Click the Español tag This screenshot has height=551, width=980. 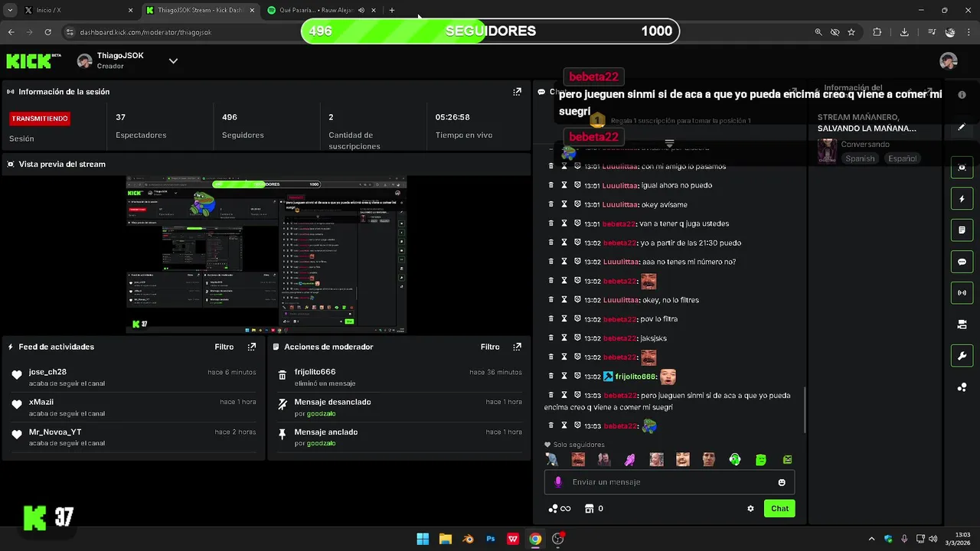click(x=902, y=158)
